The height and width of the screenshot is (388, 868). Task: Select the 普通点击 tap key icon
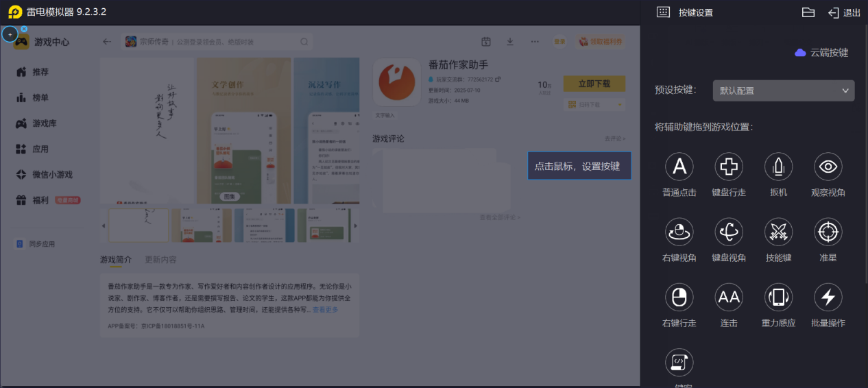pyautogui.click(x=679, y=167)
